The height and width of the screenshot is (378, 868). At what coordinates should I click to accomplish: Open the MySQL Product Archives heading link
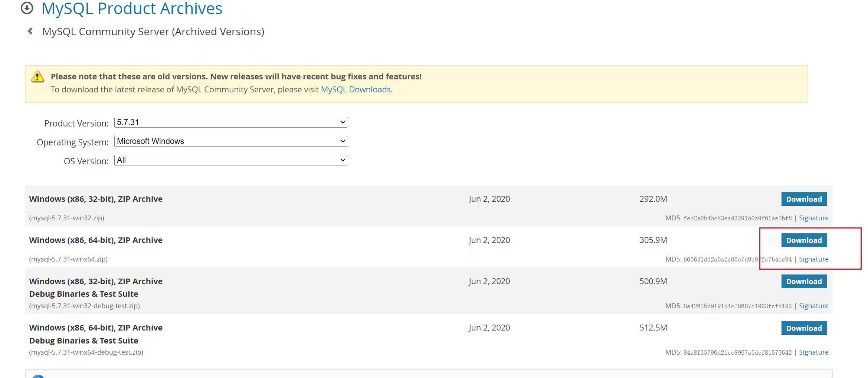point(132,8)
